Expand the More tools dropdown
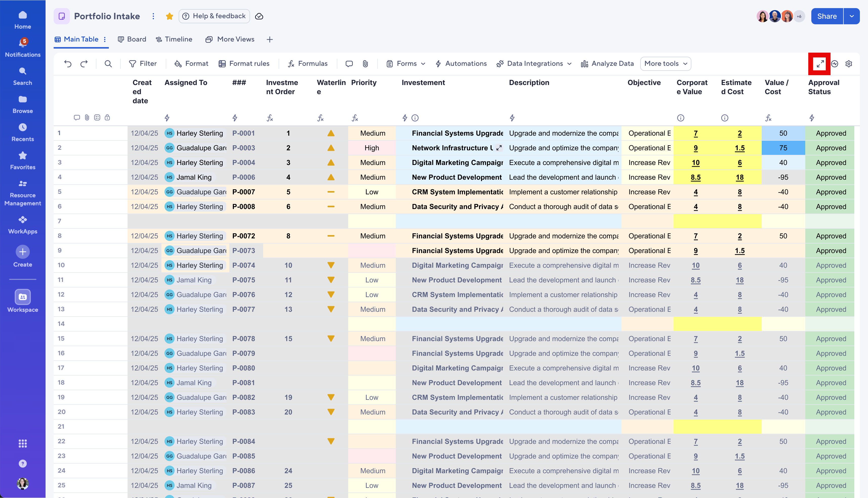The height and width of the screenshot is (498, 868). click(665, 64)
